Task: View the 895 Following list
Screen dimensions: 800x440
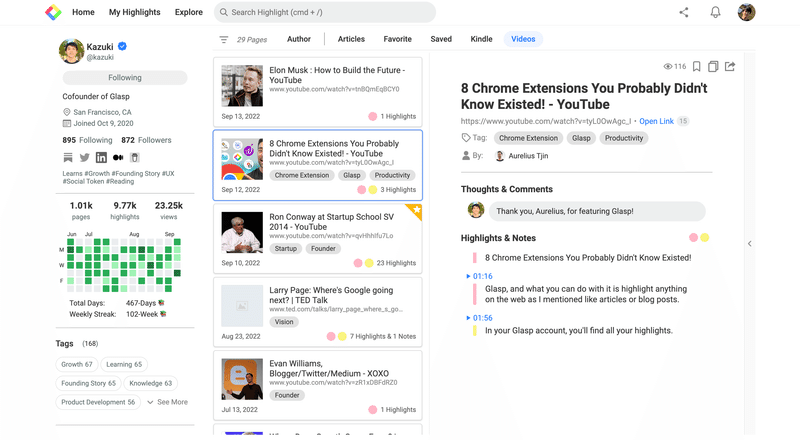Action: click(87, 140)
